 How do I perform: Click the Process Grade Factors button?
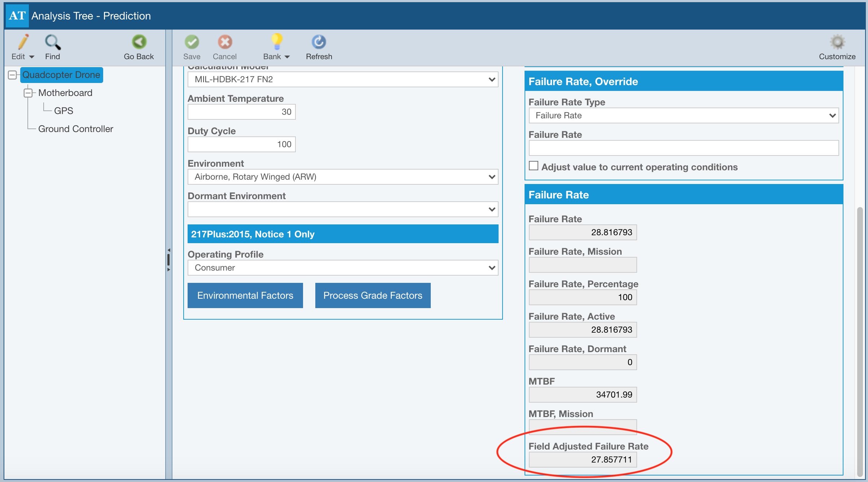point(373,295)
